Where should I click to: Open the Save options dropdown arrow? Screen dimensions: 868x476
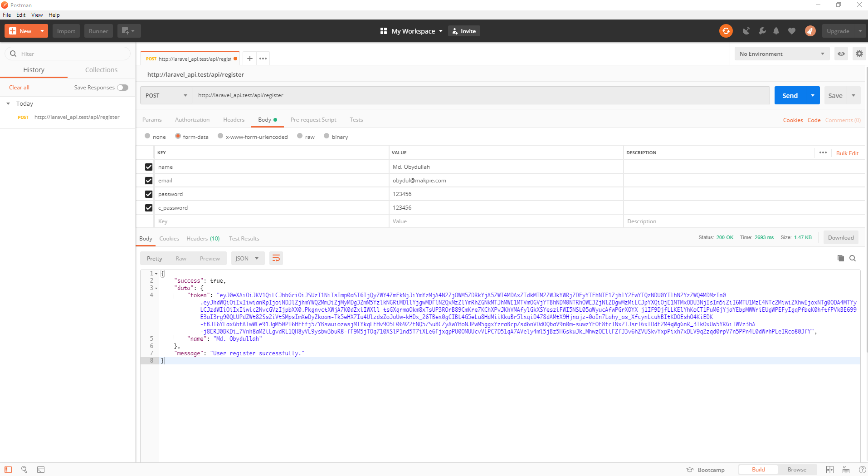(x=853, y=95)
